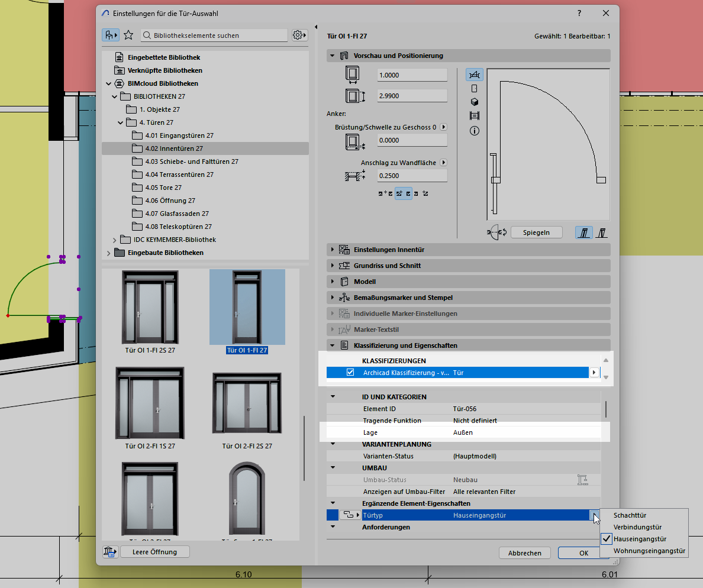
Task: Click the Abbrechen button
Action: [x=524, y=553]
